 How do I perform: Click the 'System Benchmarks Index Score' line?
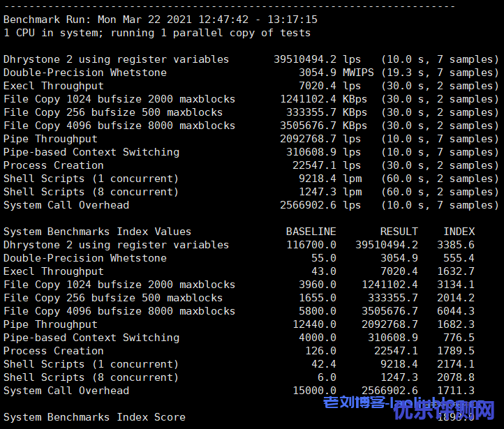(94, 417)
